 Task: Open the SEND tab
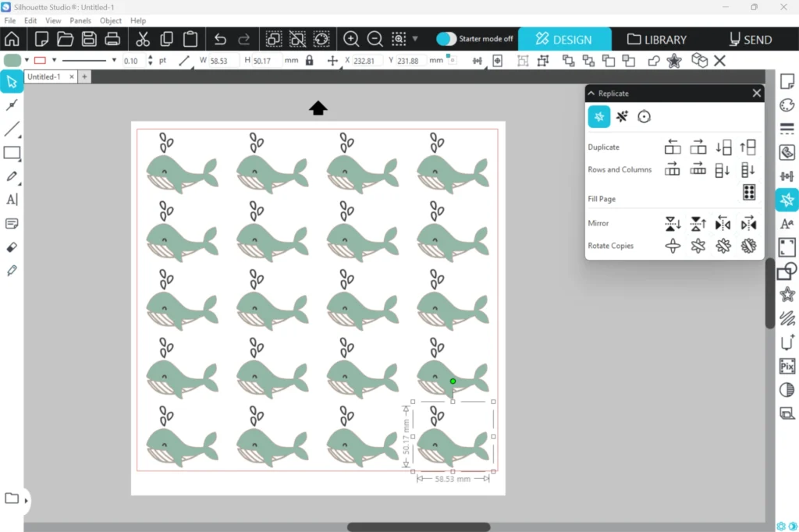coord(750,39)
